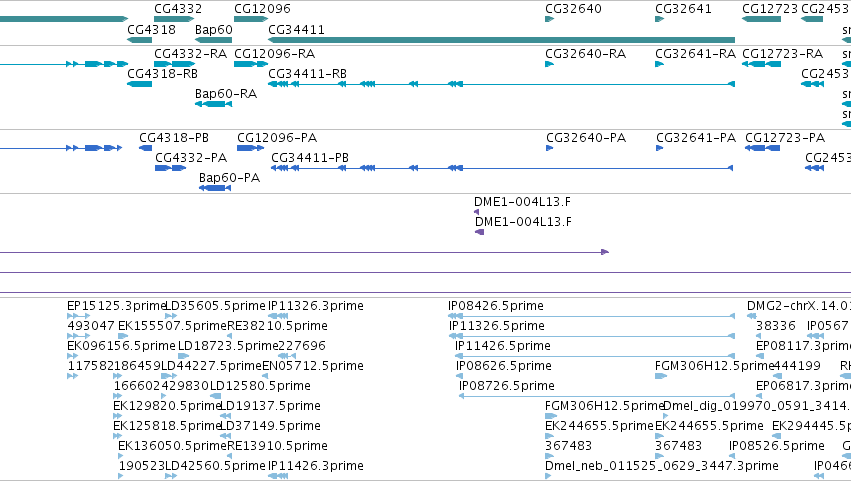Image resolution: width=851 pixels, height=481 pixels.
Task: Select the RE13910.5prime EST label
Action: click(277, 447)
